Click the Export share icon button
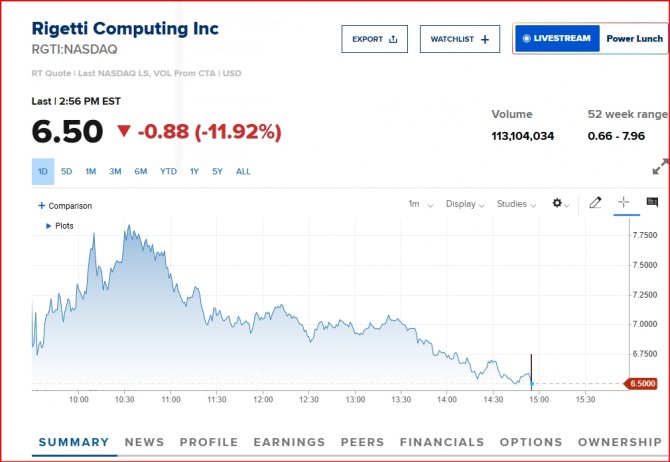Viewport: 670px width, 462px height. 393,39
